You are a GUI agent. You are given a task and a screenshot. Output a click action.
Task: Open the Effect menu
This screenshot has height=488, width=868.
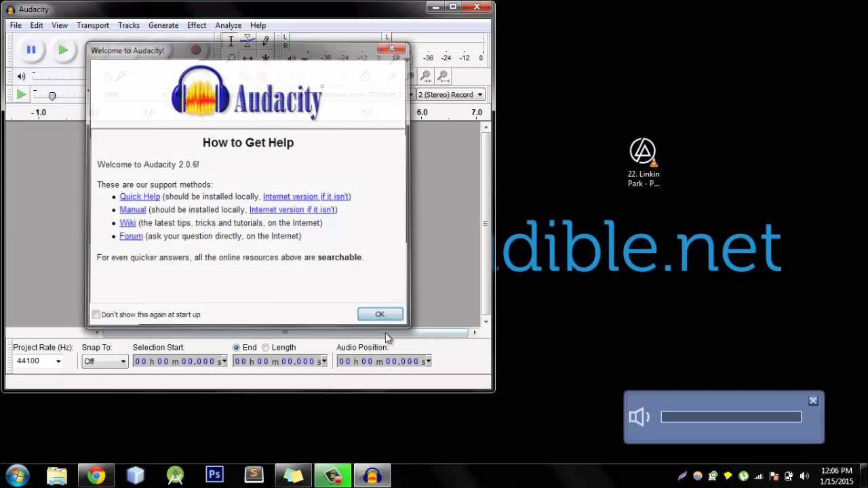pyautogui.click(x=197, y=25)
